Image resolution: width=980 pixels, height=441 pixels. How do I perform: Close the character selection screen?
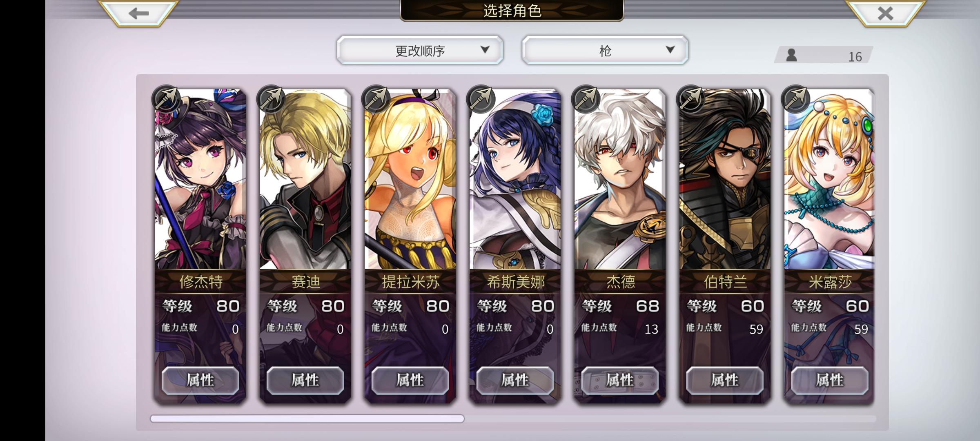[885, 13]
